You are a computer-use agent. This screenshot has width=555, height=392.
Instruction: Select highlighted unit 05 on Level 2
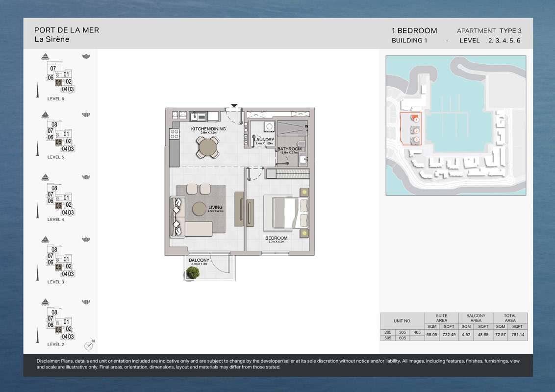click(x=58, y=330)
